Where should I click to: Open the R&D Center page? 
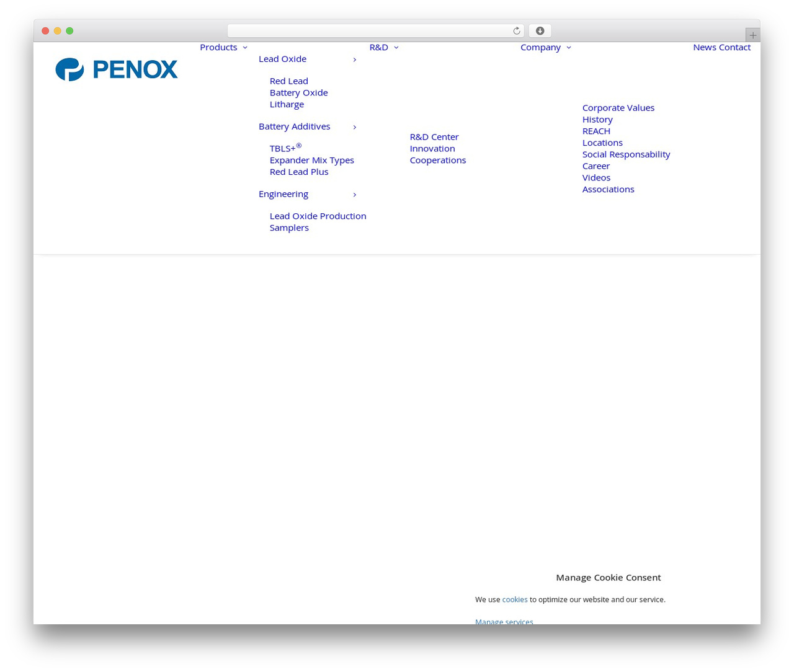(x=434, y=137)
